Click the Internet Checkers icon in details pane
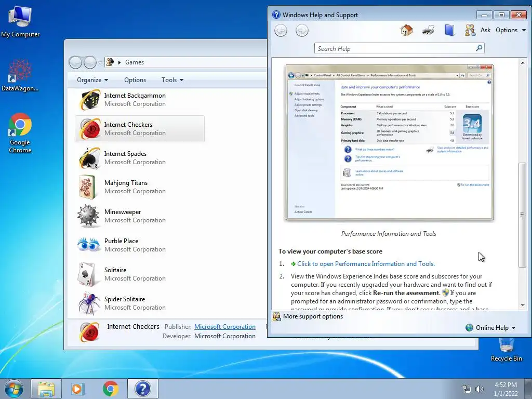This screenshot has width=532, height=399. 89,332
